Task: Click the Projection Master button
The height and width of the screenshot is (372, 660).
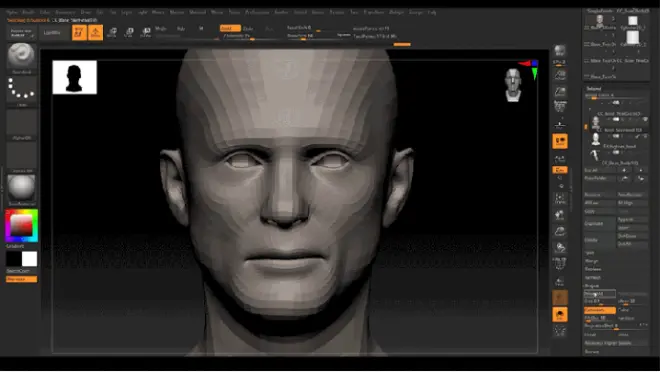Action: (21, 32)
